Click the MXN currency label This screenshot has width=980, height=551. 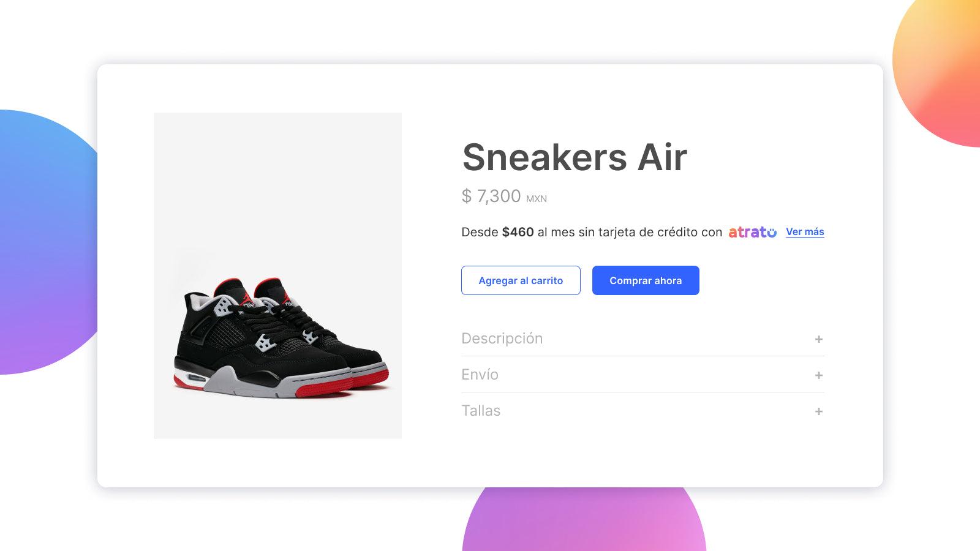click(537, 199)
